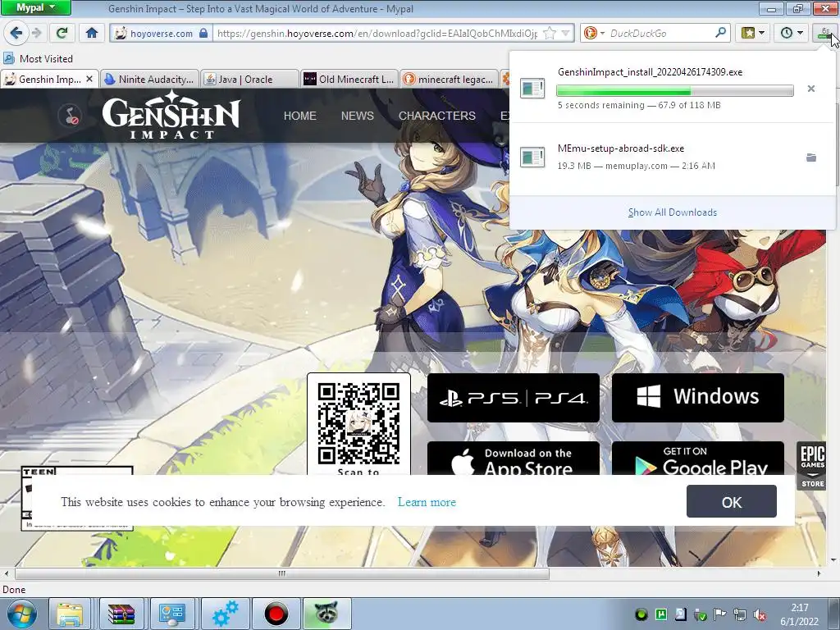Open the Most Visited bookmarks folder
Screen dimensions: 840x630
point(38,58)
